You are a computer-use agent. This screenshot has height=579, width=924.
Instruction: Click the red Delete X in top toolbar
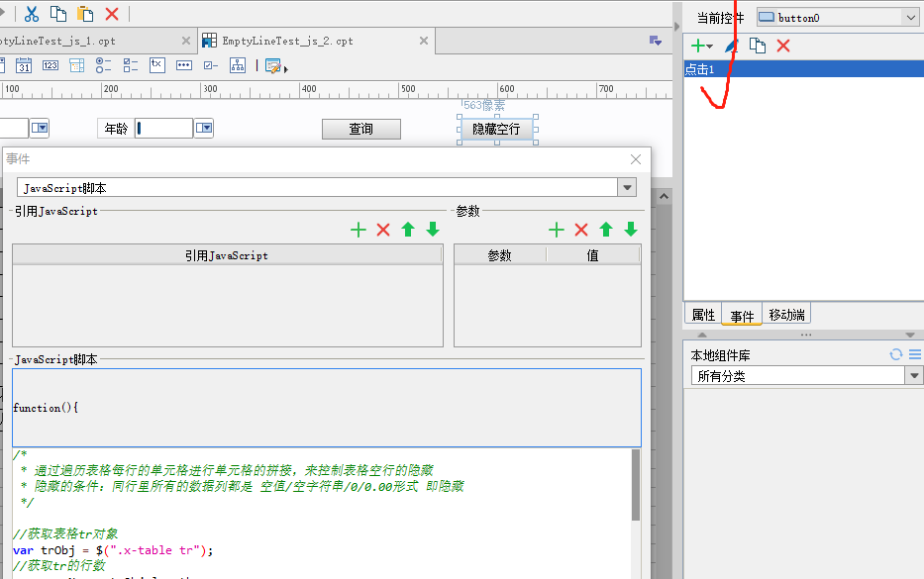pos(111,14)
